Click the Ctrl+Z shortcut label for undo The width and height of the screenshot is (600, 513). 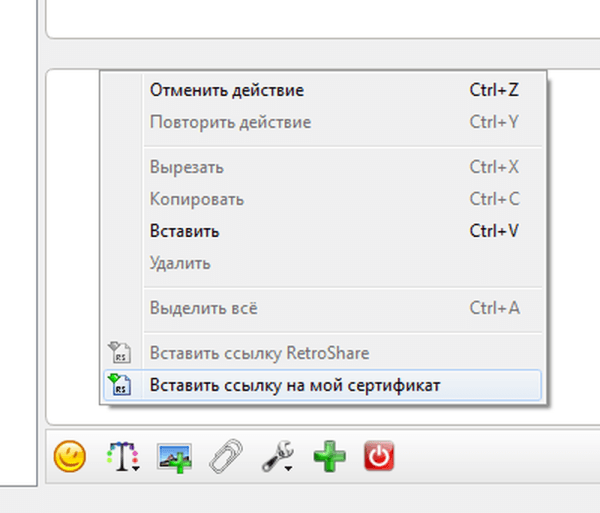pos(494,90)
